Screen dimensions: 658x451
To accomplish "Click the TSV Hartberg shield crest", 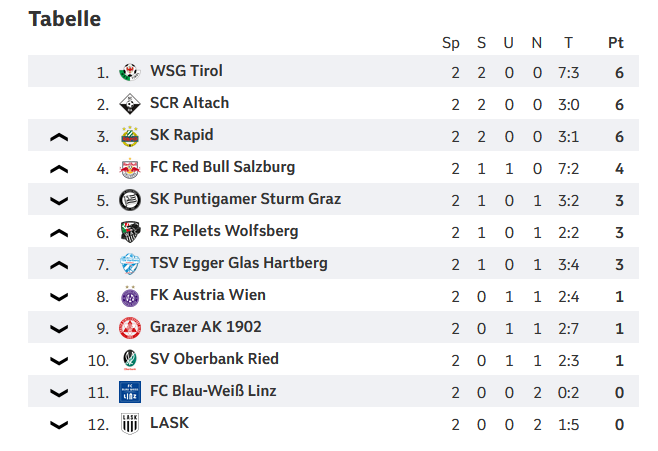I will tap(130, 264).
